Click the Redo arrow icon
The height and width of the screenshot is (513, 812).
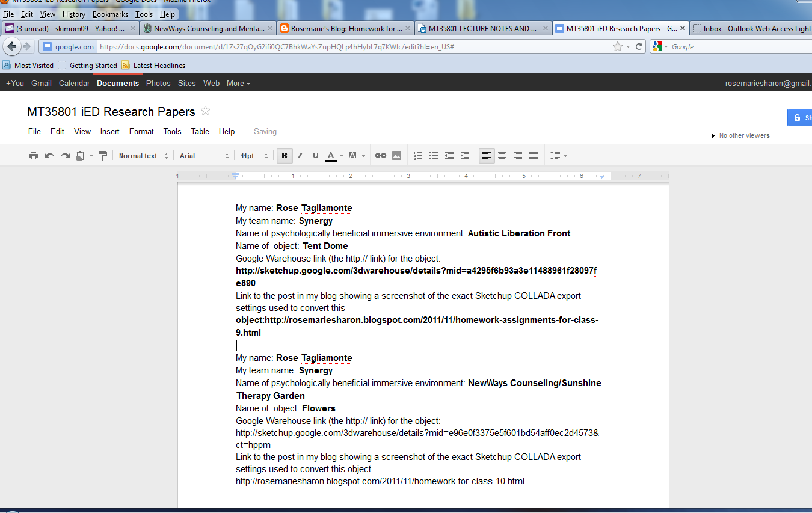pyautogui.click(x=65, y=156)
